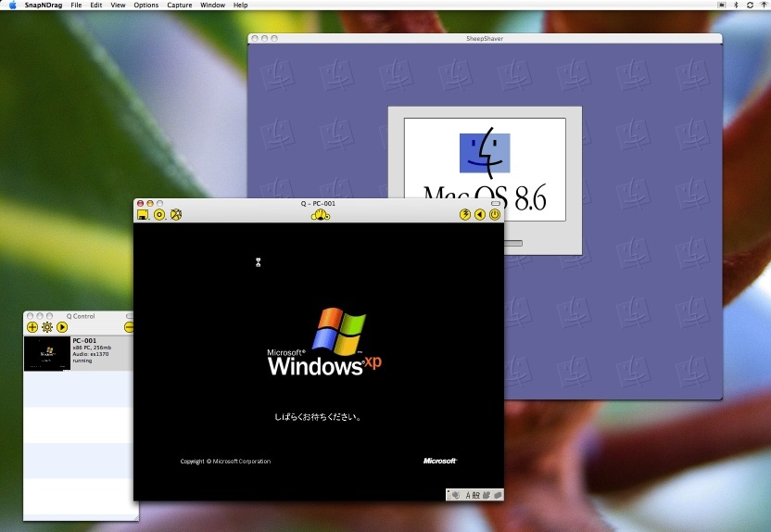Click the floppy disk icon in Q toolbar
771x532 pixels.
point(143,215)
